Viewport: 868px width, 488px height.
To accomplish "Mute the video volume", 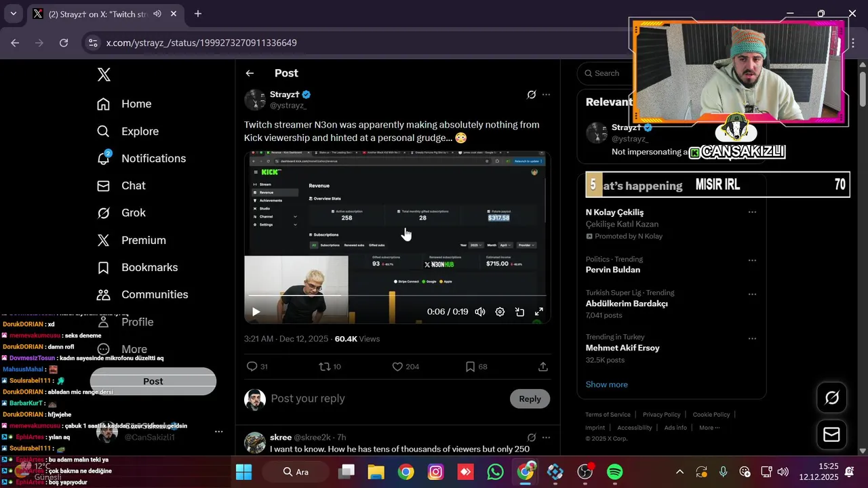I will (x=480, y=312).
